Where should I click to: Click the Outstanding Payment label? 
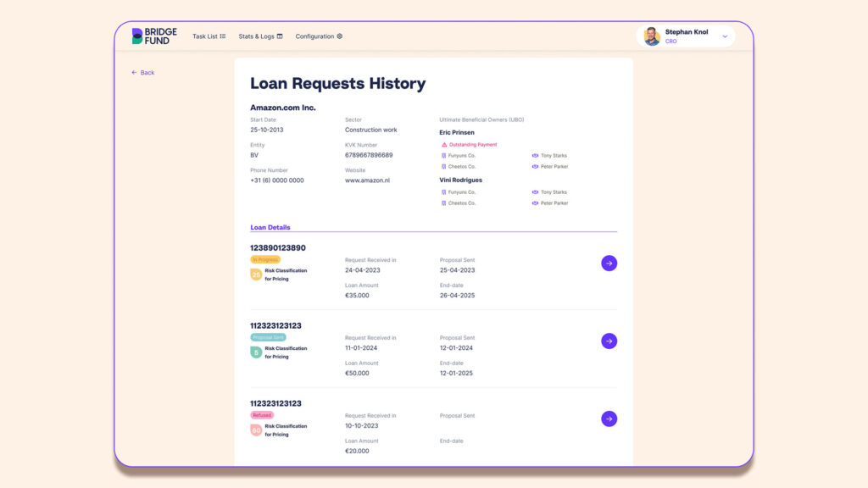click(473, 144)
